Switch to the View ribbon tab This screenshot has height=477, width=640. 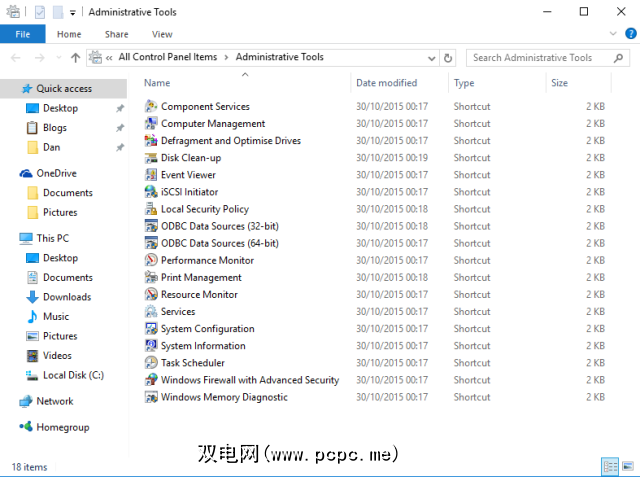[162, 34]
